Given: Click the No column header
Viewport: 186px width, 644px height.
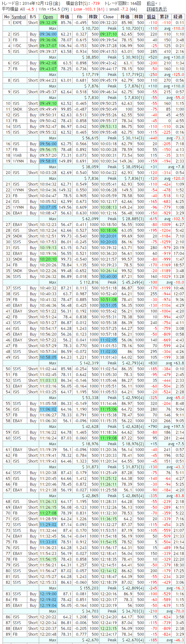Looking at the screenshot, I should click(x=7, y=17).
